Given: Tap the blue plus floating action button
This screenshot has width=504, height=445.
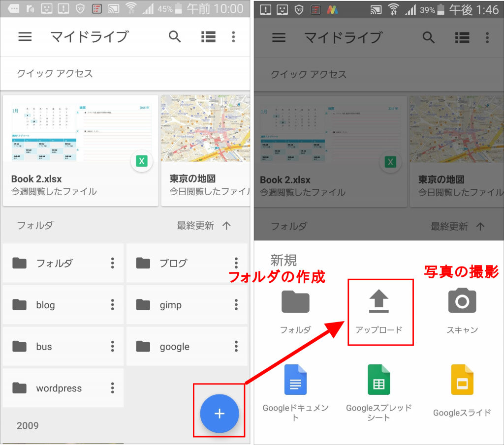Looking at the screenshot, I should [219, 413].
